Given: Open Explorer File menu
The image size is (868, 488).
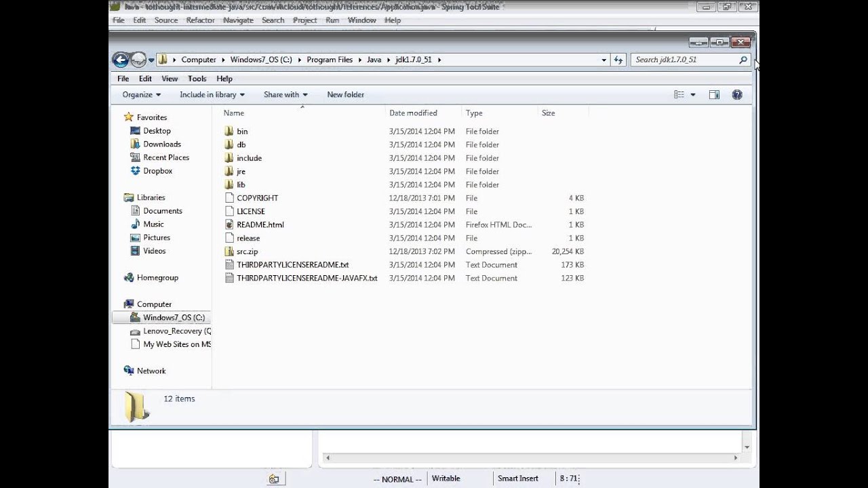Looking at the screenshot, I should tap(123, 79).
